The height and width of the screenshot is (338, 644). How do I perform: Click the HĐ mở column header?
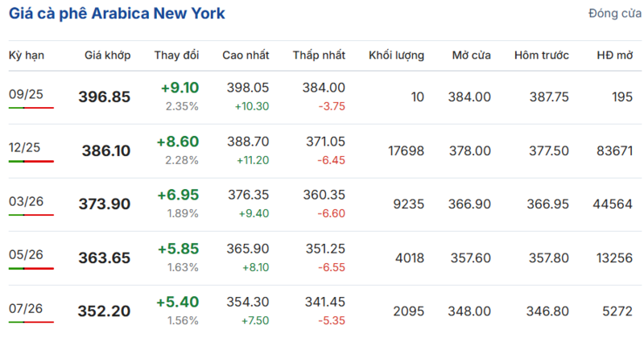pos(615,55)
